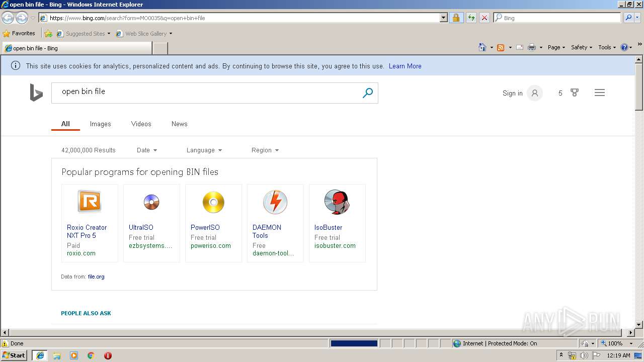The image size is (644, 362).
Task: Click Add to Favorites Bar icon
Action: (x=48, y=34)
